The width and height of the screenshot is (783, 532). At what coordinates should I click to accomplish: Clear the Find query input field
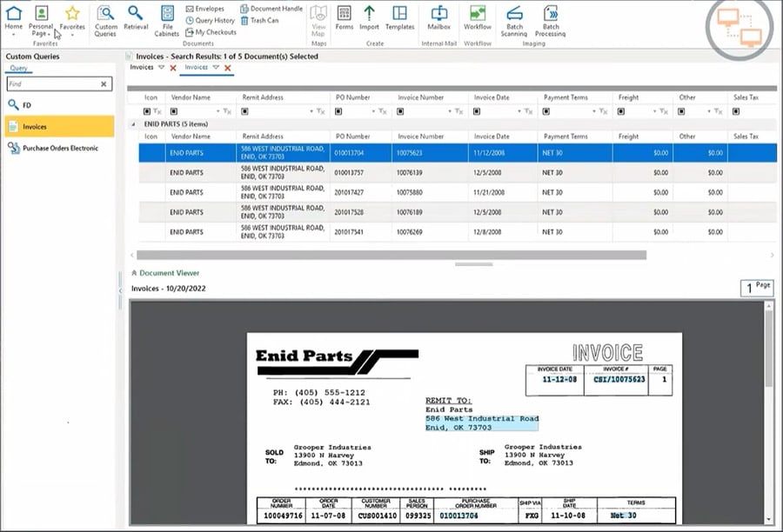point(104,83)
